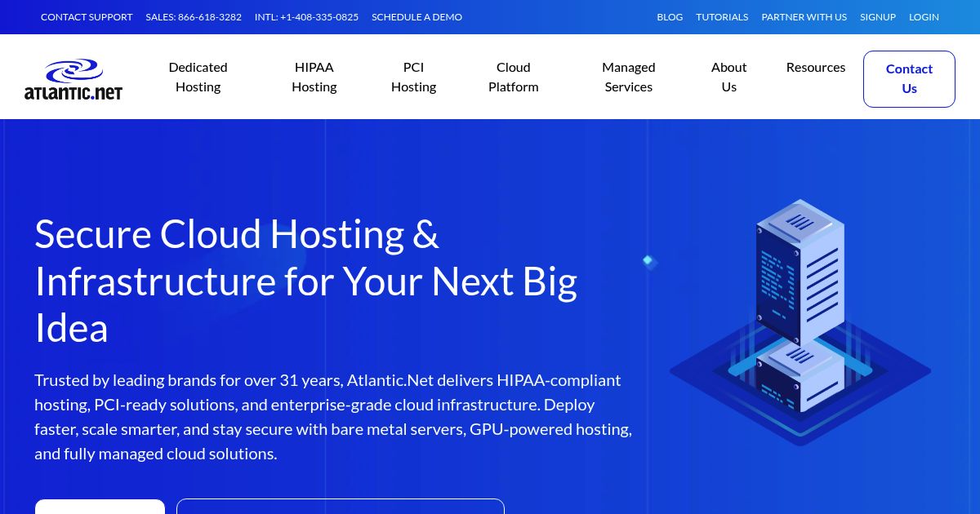This screenshot has width=980, height=514.
Task: Open the Dedicated Hosting menu
Action: 198,77
